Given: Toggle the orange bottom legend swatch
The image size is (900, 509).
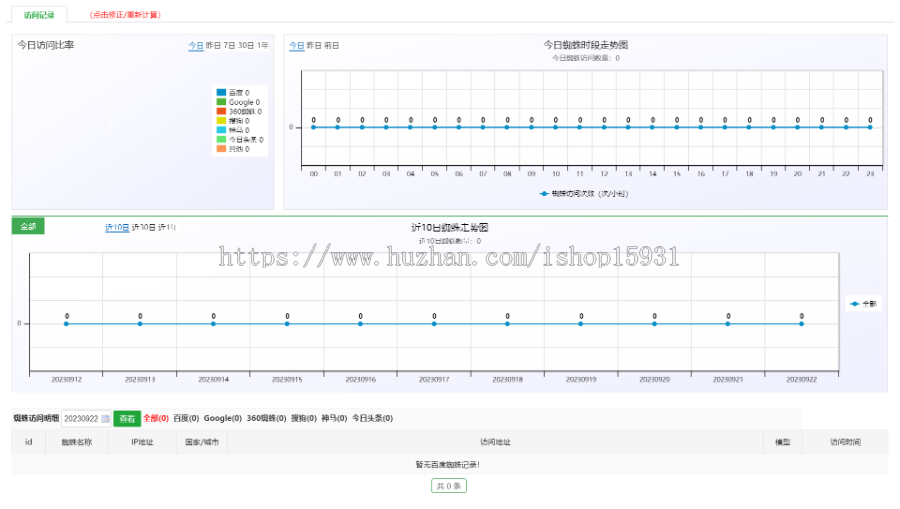Looking at the screenshot, I should coord(221,149).
